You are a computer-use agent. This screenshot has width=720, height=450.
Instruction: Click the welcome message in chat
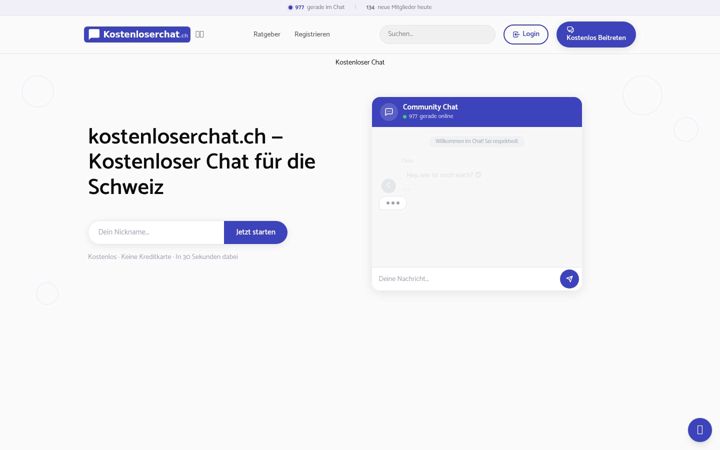coord(477,141)
